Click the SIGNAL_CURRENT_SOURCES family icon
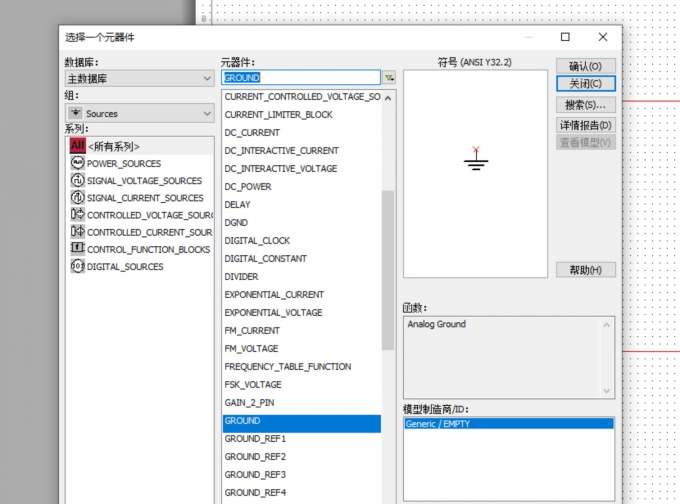 (x=77, y=197)
